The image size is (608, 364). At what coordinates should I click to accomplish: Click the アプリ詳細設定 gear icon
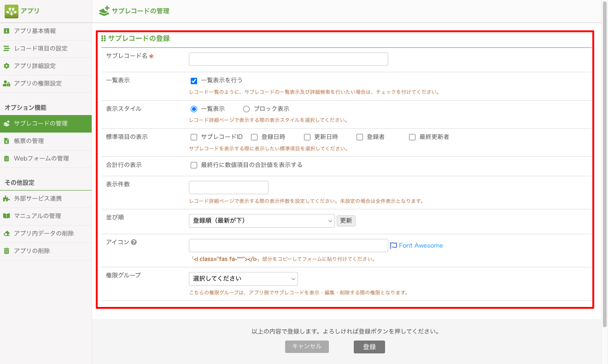pyautogui.click(x=6, y=66)
